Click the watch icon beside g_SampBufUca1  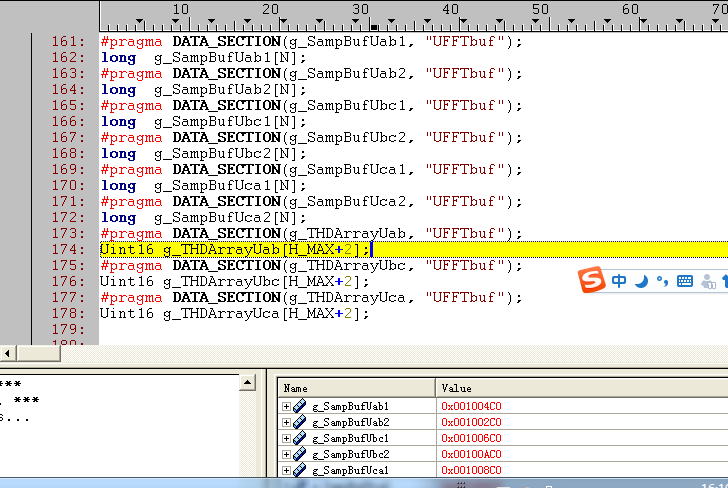coord(300,470)
